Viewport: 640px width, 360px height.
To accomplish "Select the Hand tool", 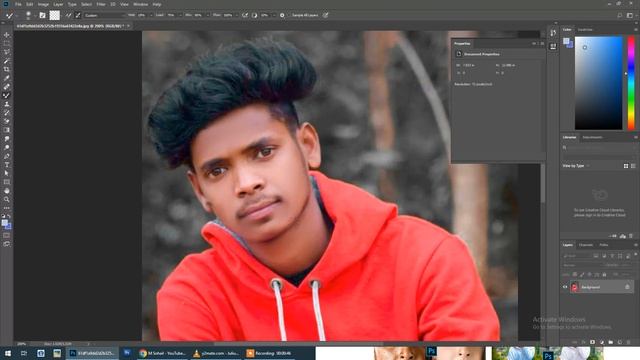I will (x=7, y=191).
